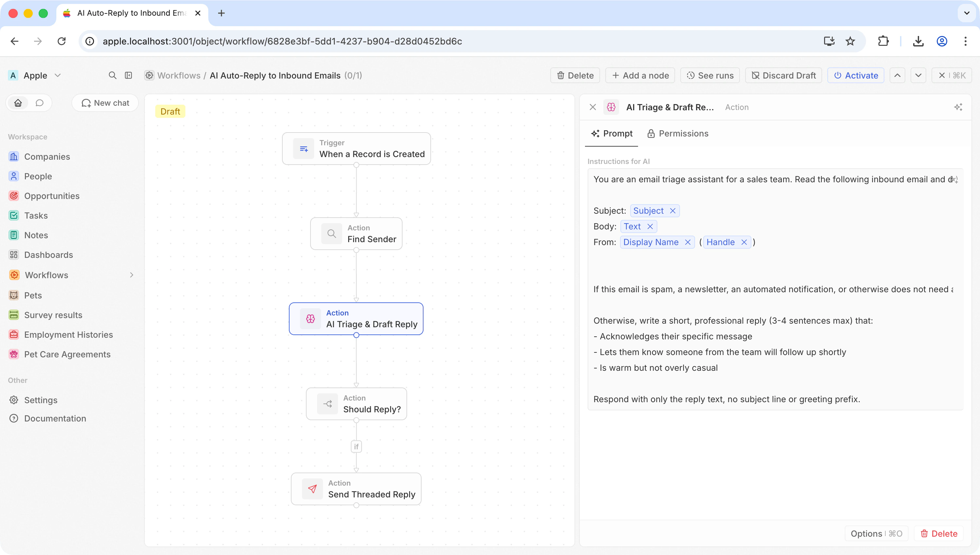Remove the Subject variable chip

(673, 211)
